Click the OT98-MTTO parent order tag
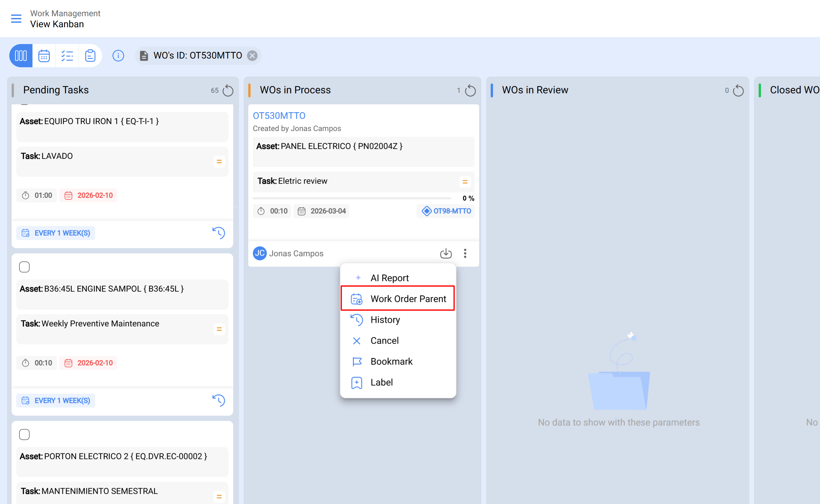 click(446, 211)
